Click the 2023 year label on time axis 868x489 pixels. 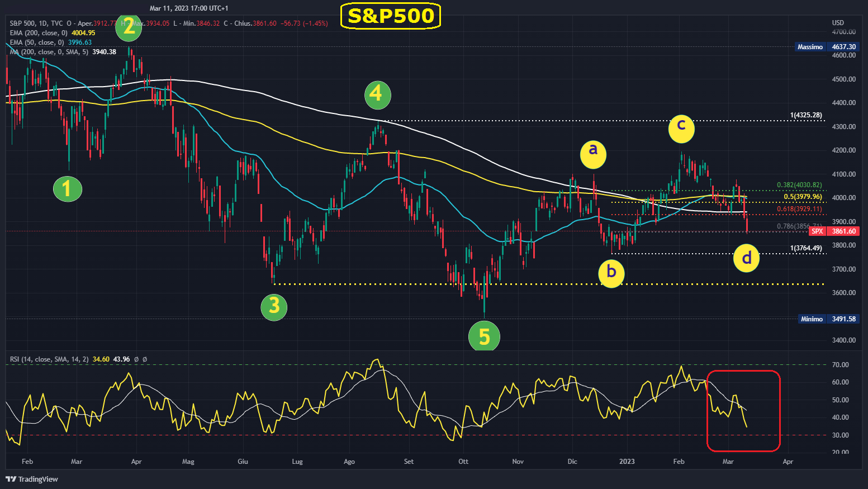coord(627,462)
